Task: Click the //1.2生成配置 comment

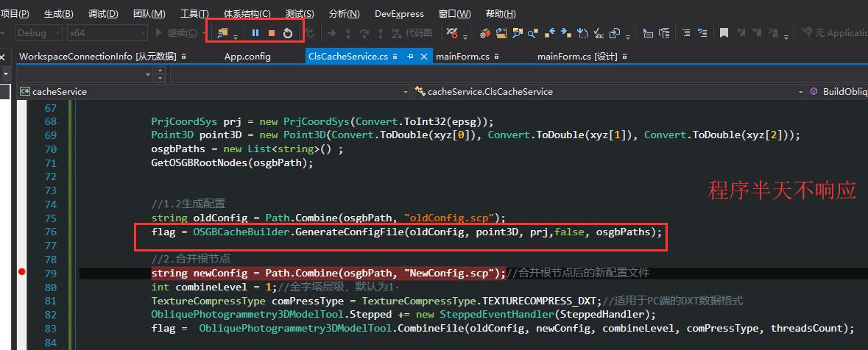Action: 188,204
